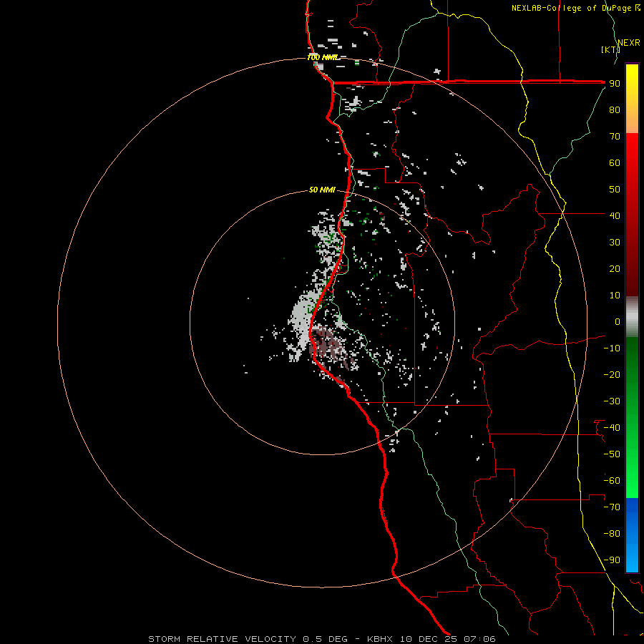The width and height of the screenshot is (644, 644).
Task: Click the positive 40 scale label
Action: [615, 215]
